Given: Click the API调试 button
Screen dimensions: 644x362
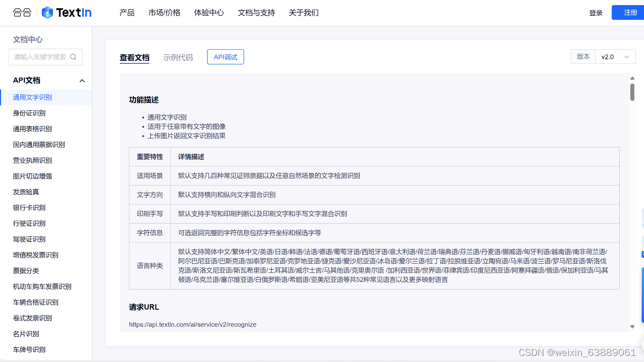Looking at the screenshot, I should (225, 57).
